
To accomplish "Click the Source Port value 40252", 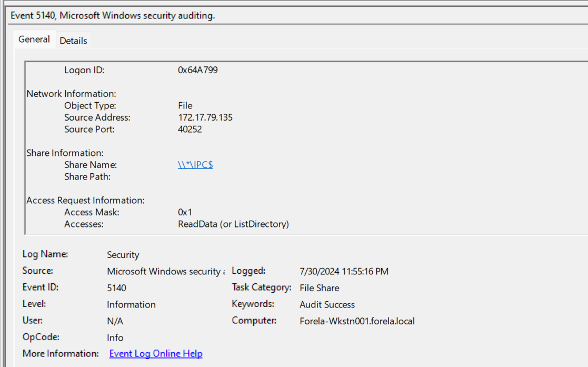I will (x=190, y=130).
